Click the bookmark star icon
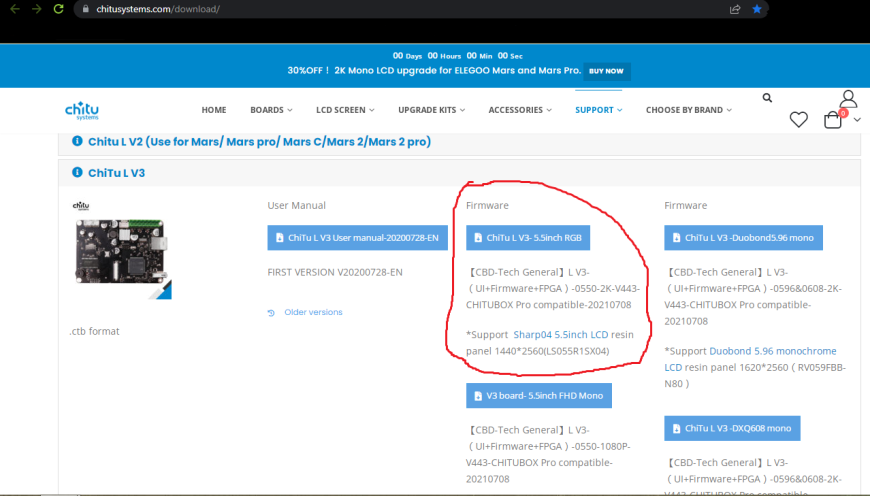 coord(757,9)
